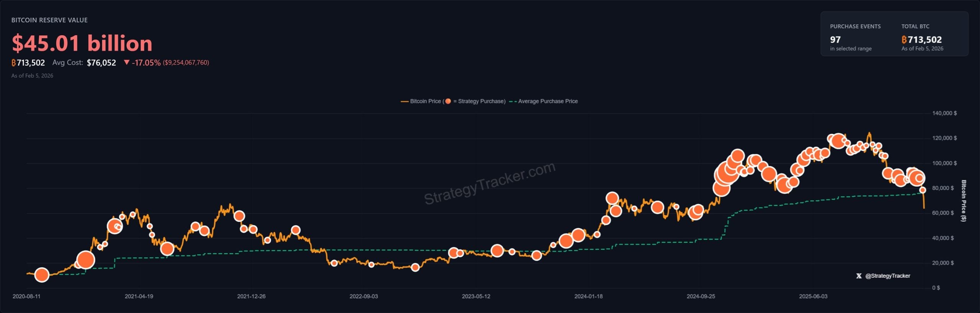The width and height of the screenshot is (980, 313).
Task: Click the orange Bitcoin symbol before Total BTC 713,502
Action: click(904, 39)
